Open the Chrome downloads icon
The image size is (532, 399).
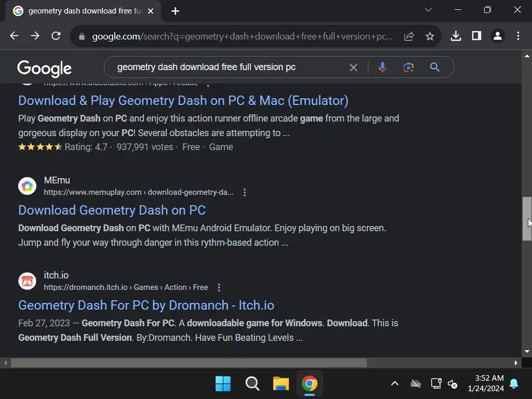[456, 36]
